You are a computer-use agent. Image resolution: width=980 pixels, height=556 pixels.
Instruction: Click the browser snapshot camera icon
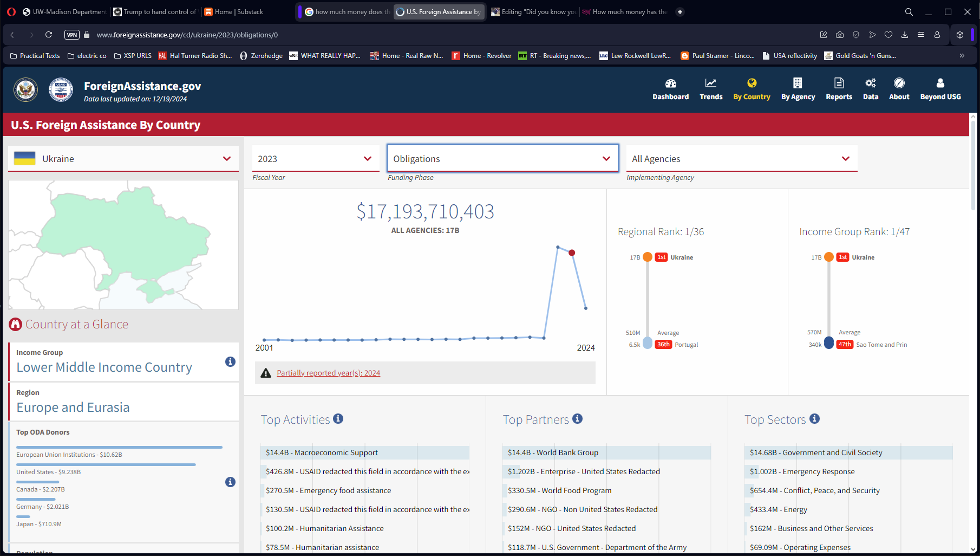pos(839,35)
